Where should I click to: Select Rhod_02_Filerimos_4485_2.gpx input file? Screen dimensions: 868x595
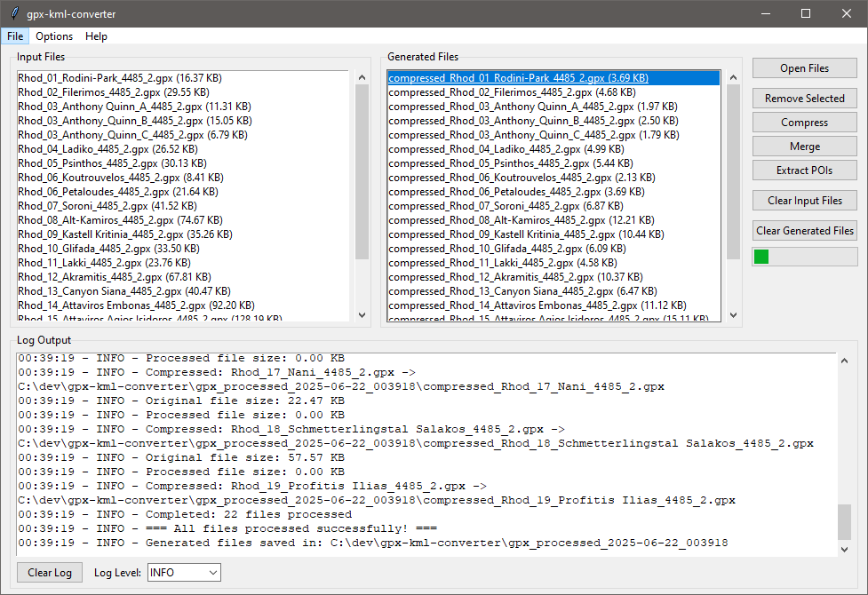click(183, 92)
